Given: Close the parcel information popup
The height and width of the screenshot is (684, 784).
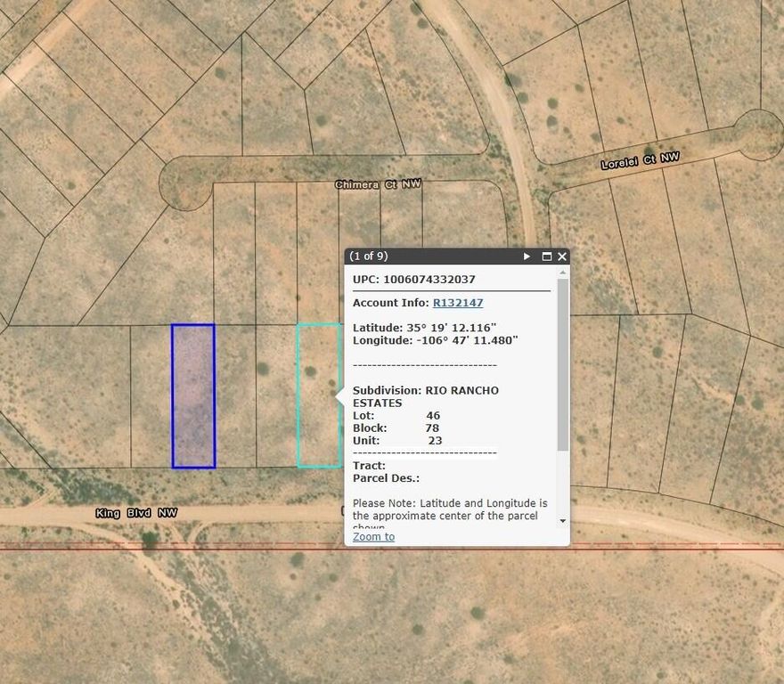Looking at the screenshot, I should 561,256.
